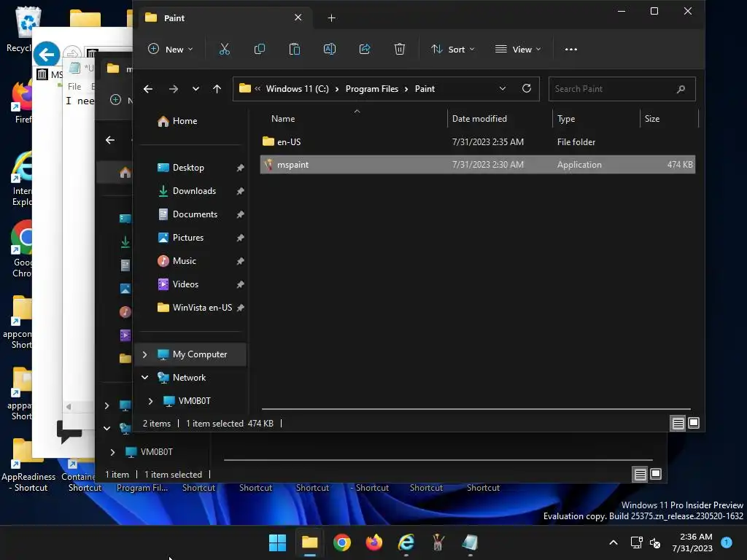The height and width of the screenshot is (560, 747).
Task: Open Internet Explorer from the taskbar
Action: point(406,542)
